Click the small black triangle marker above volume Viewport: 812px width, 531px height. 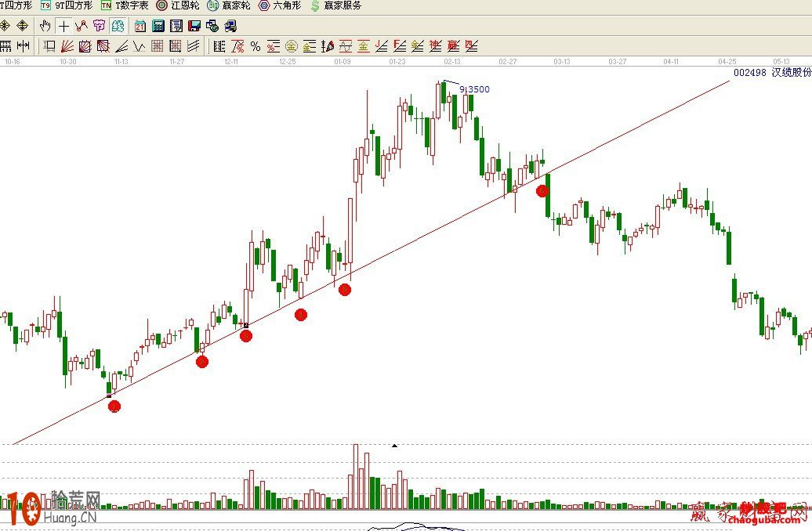click(x=394, y=445)
